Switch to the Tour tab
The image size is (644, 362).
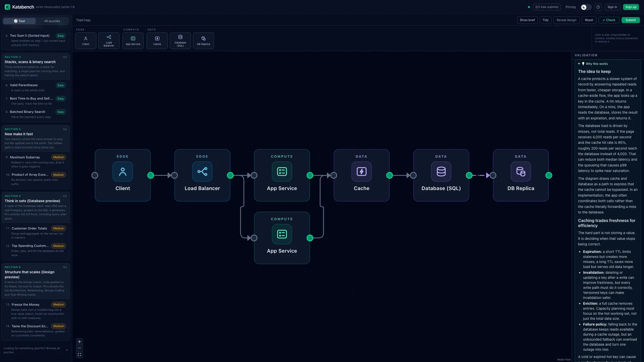19,21
